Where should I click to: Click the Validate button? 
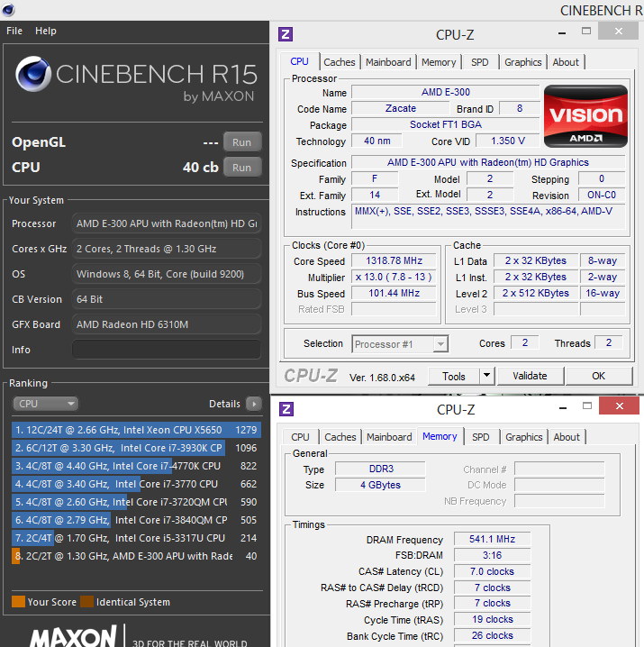(531, 376)
